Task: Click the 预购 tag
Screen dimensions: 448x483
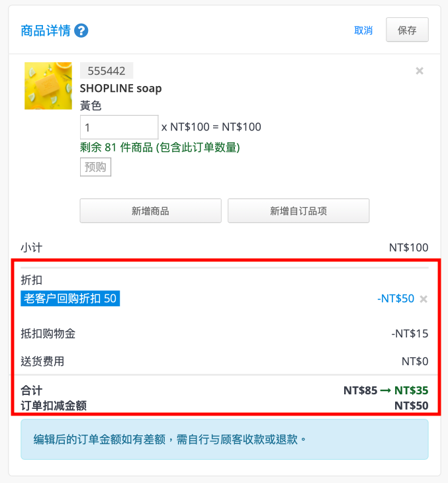Action: point(95,167)
